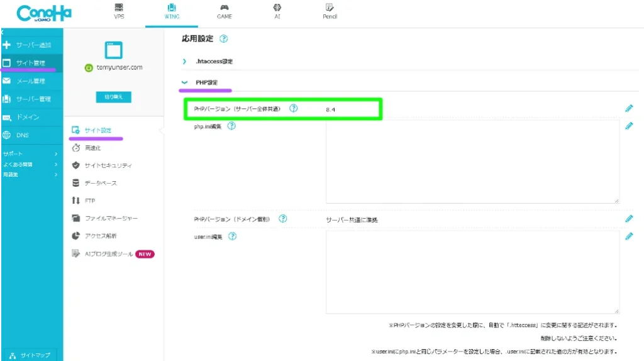644x361 pixels.
Task: Open サーバー管理 in the sidebar
Action: (32, 99)
